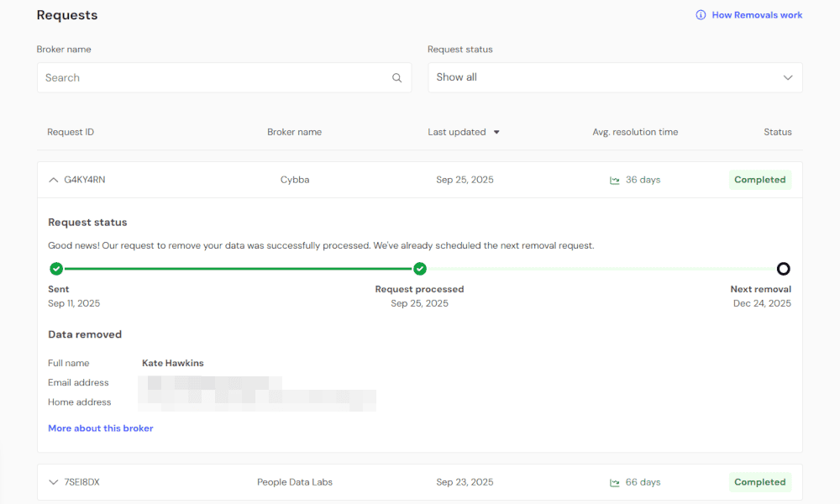This screenshot has width=840, height=504.
Task: Open the Request status dropdown
Action: pos(615,77)
